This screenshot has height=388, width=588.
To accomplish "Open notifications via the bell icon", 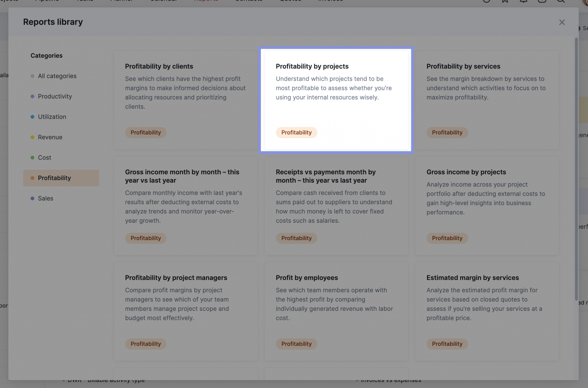I will click(x=523, y=1).
